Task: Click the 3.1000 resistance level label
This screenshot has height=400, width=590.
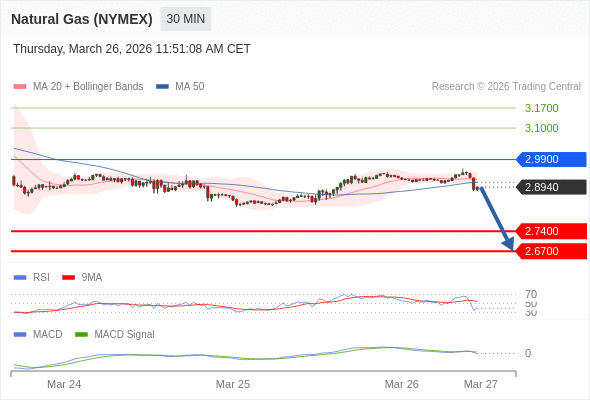Action: [x=541, y=128]
